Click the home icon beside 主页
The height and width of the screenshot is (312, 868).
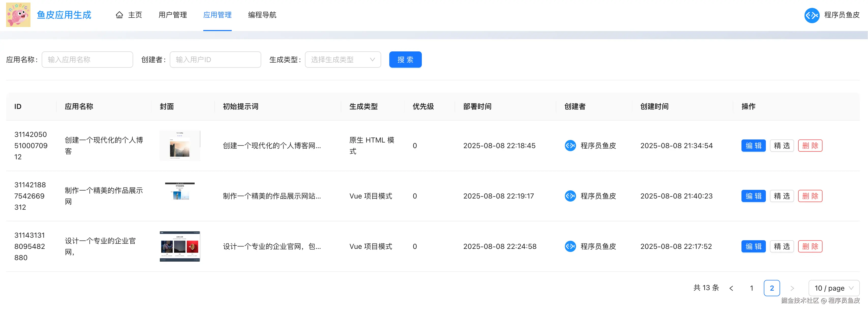tap(119, 15)
